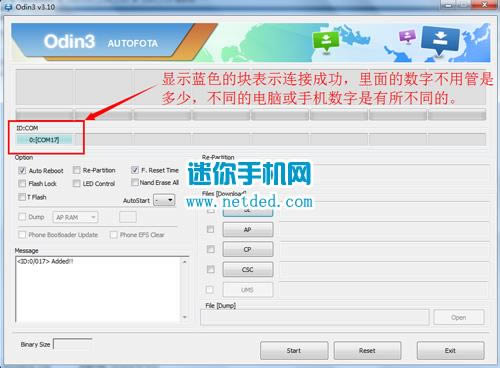
Task: Click the Exit button
Action: click(450, 351)
